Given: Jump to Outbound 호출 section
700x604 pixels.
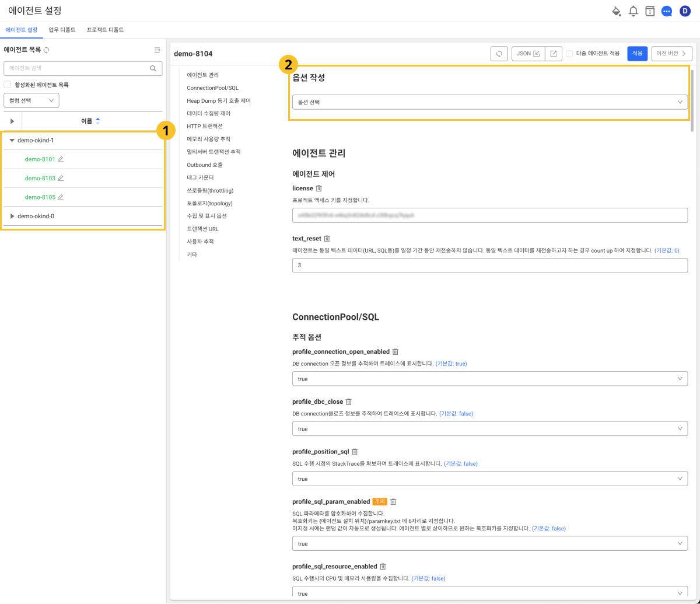Looking at the screenshot, I should pos(204,165).
